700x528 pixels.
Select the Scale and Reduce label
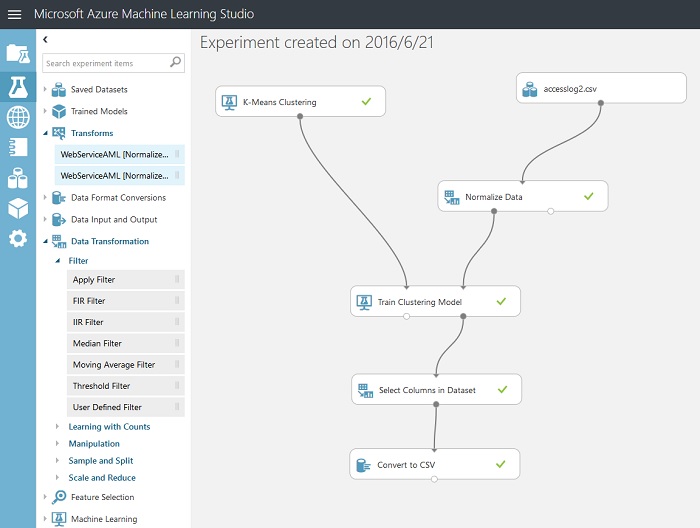tap(102, 478)
